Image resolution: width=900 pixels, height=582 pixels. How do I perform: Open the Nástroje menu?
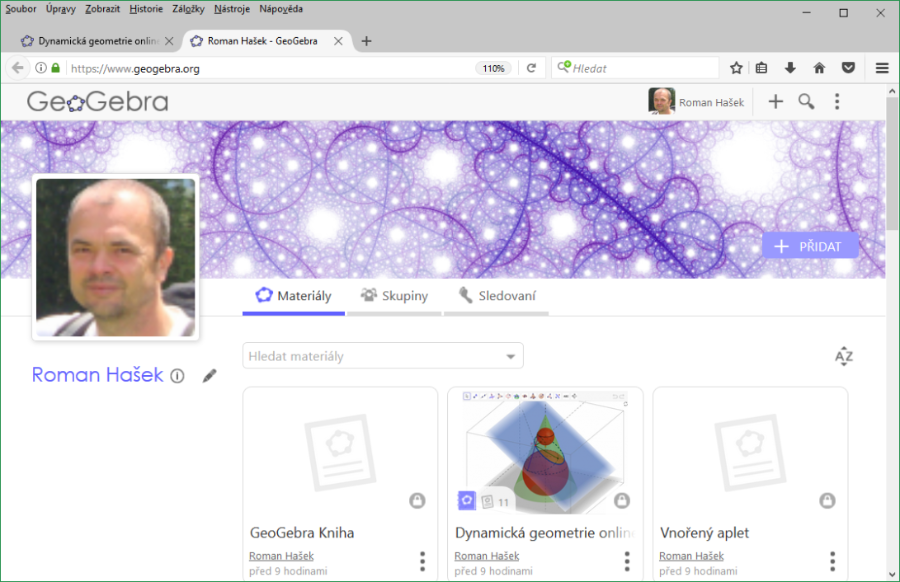[232, 9]
